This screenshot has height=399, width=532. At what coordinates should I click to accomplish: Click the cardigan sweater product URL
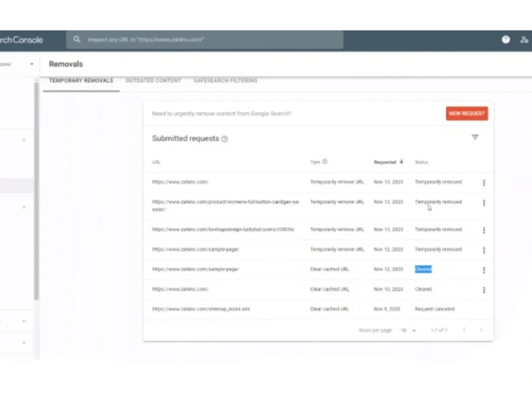(226, 205)
